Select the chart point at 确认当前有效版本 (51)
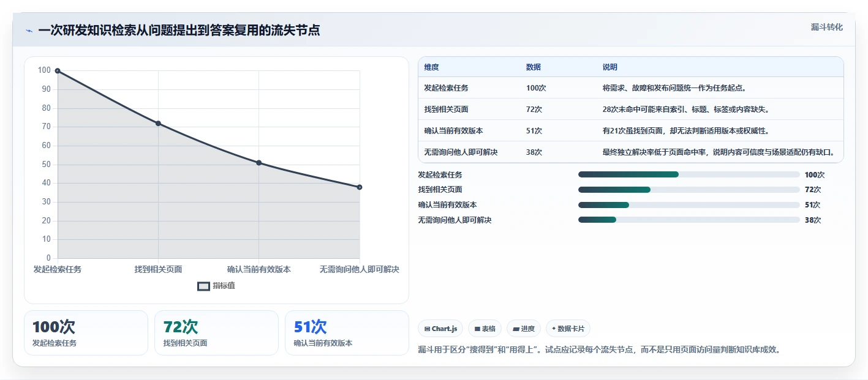 click(259, 163)
